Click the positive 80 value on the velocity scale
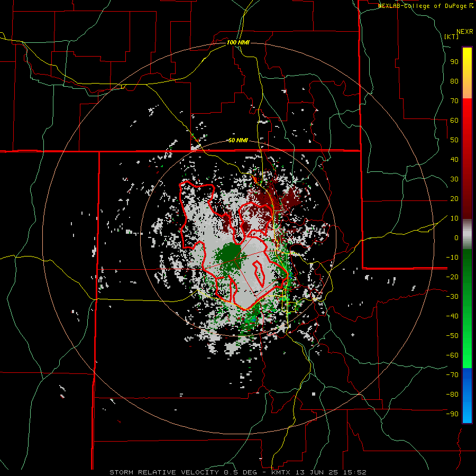This screenshot has height=476, width=476. tap(454, 81)
